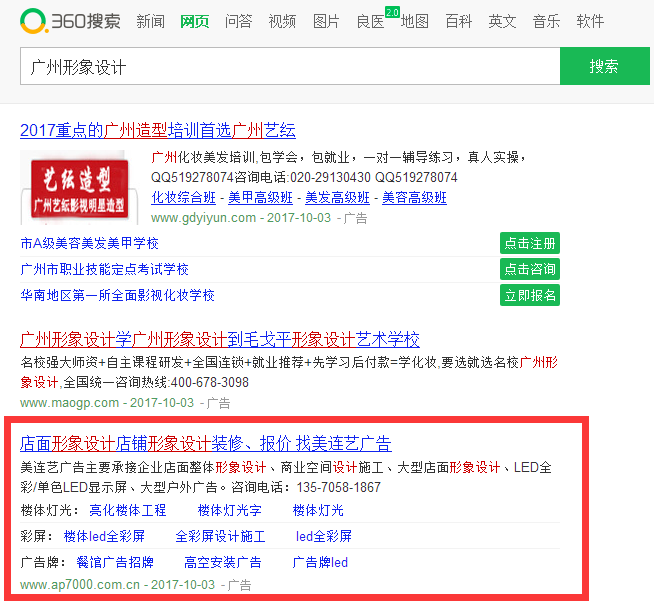Viewport: 654px width, 604px height.
Task: Click the 360搜索 logo icon
Action: pyautogui.click(x=35, y=21)
